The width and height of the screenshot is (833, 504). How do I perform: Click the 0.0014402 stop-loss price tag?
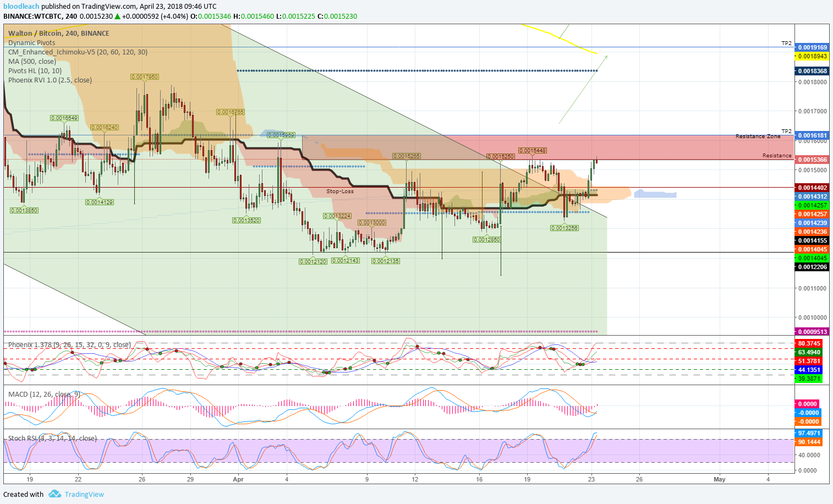point(812,188)
